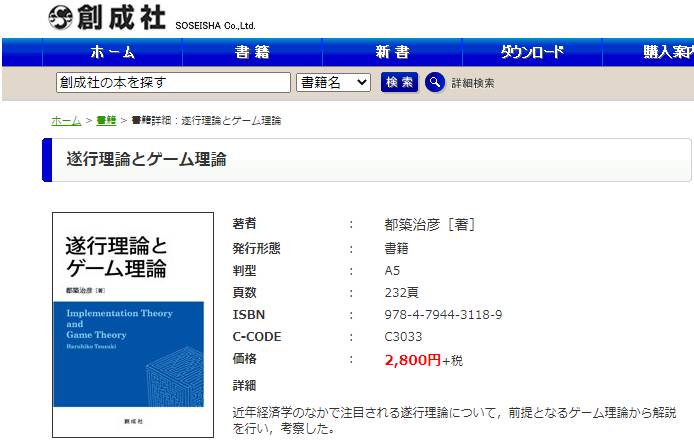Open 購入案内 in the navigation bar
The image size is (694, 440).
(x=667, y=52)
